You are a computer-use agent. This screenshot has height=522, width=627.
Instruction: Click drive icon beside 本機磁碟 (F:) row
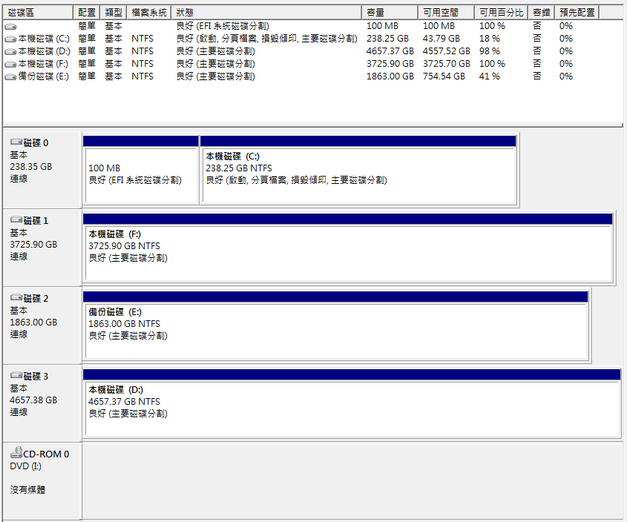point(10,64)
